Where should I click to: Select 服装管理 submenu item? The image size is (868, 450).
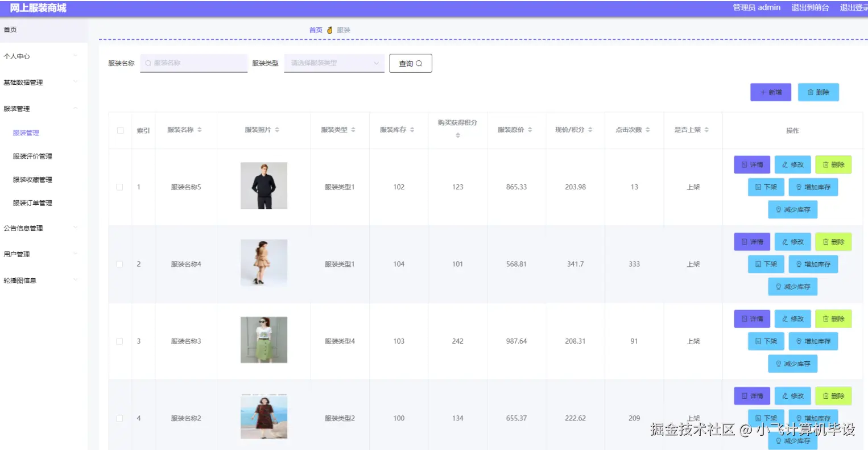point(26,133)
